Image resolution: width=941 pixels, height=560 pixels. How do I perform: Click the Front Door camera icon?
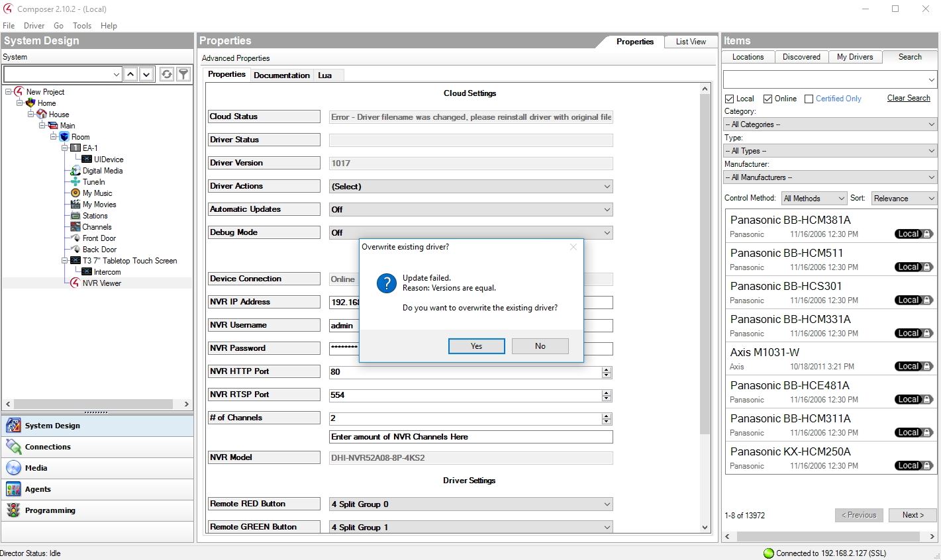click(75, 238)
